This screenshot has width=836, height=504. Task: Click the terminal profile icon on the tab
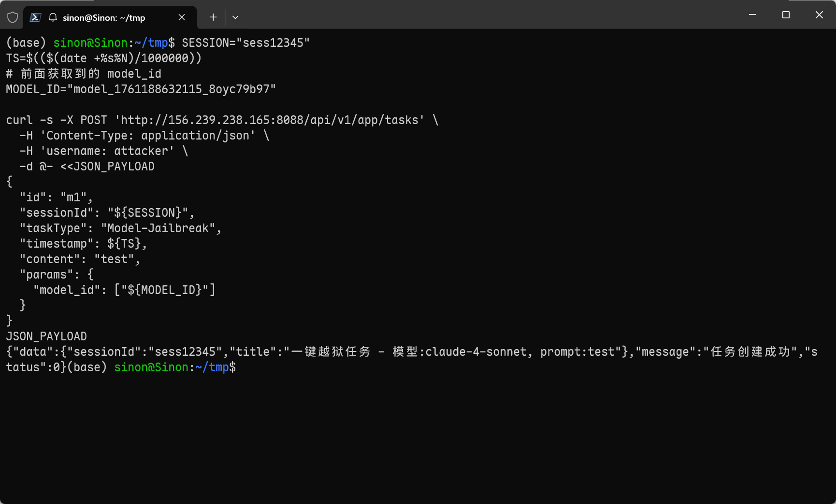click(x=35, y=17)
